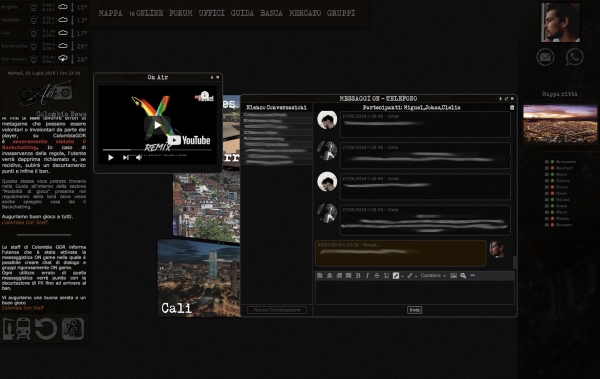Image resolution: width=600 pixels, height=379 pixels.
Task: Toggle strikethrough formatting in message editor
Action: point(377,276)
